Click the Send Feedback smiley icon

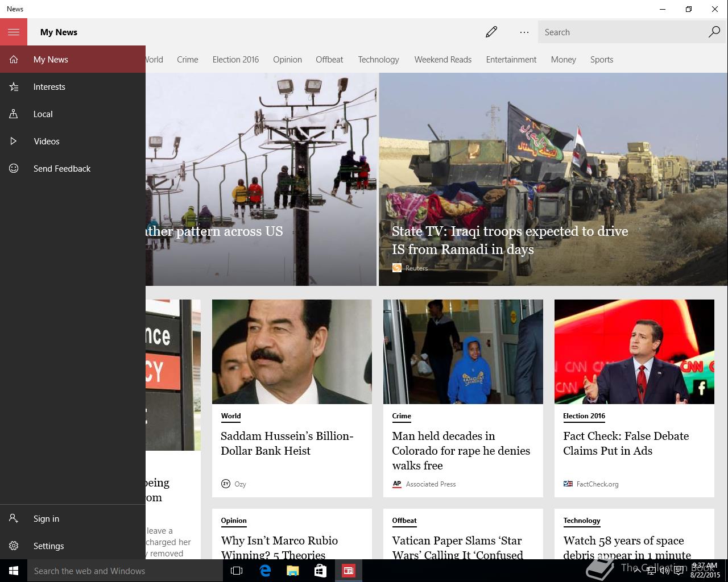(x=14, y=168)
